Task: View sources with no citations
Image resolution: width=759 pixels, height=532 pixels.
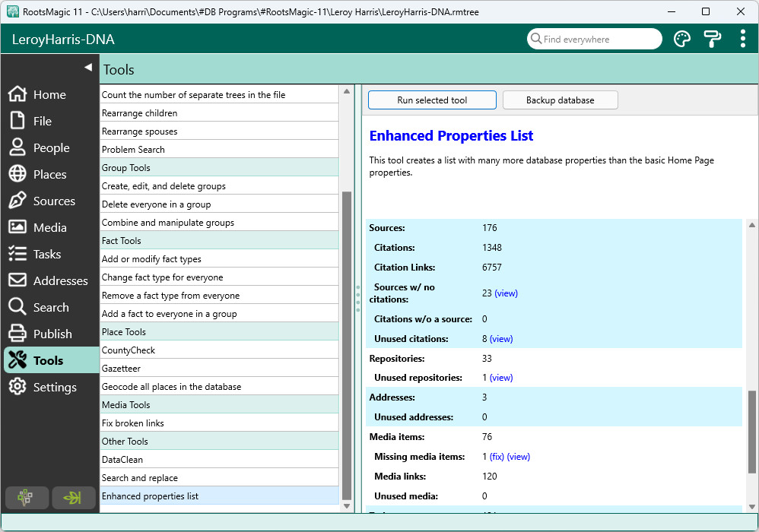Action: click(506, 293)
